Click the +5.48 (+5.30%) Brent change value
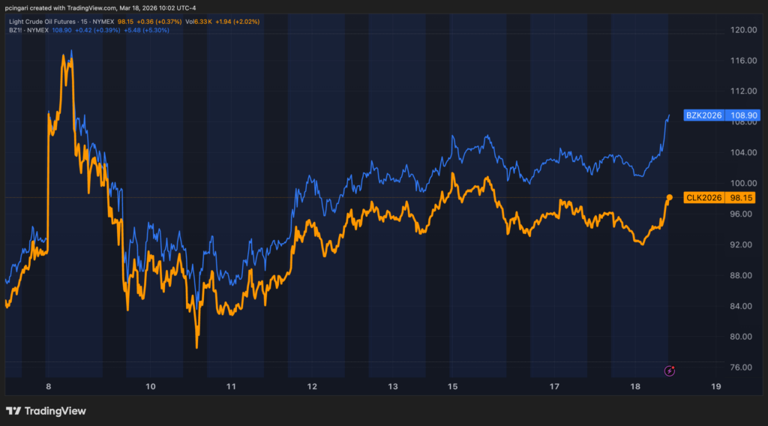The height and width of the screenshot is (426, 768). (x=146, y=30)
